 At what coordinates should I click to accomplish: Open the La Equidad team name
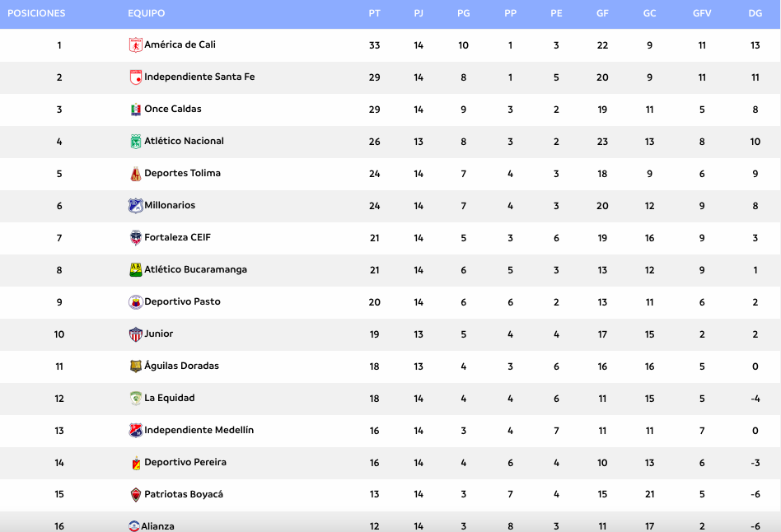[x=170, y=398]
